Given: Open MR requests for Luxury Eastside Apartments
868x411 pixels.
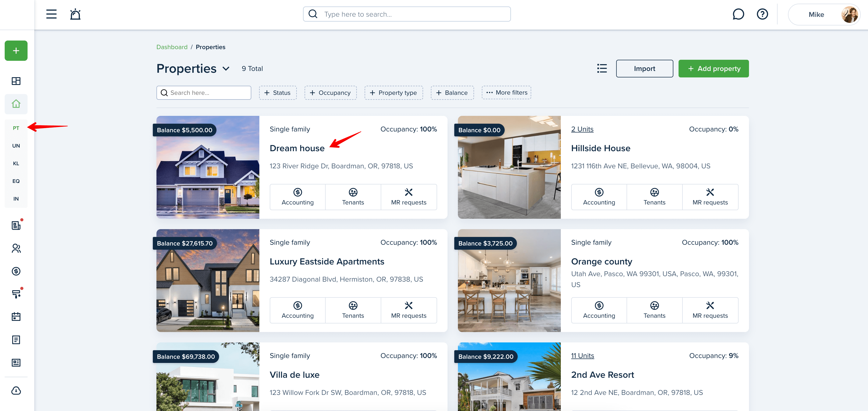Looking at the screenshot, I should tap(409, 310).
